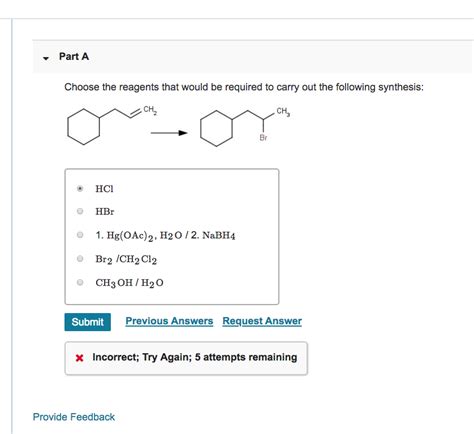Click the Incorrect; Try Again message box
The width and height of the screenshot is (474, 434).
pos(186,358)
